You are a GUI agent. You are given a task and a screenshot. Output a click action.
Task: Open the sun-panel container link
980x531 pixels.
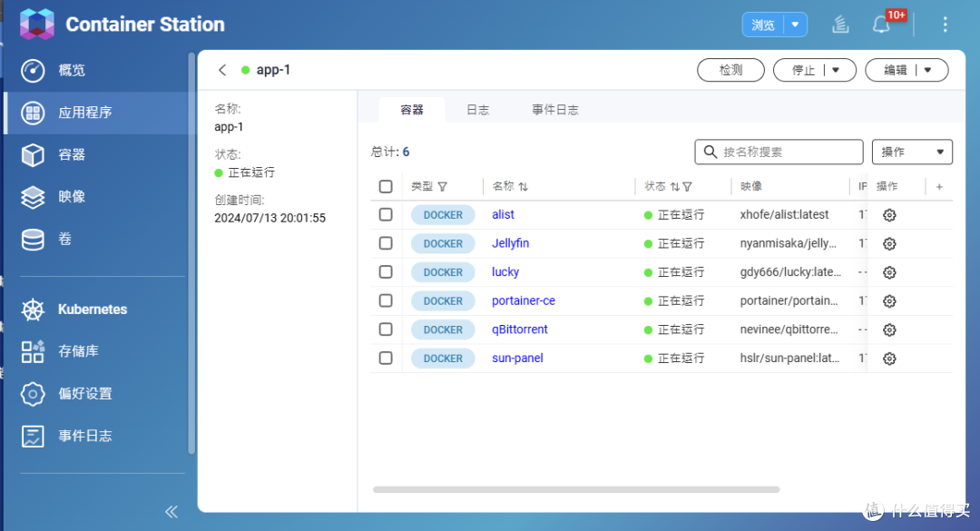click(517, 359)
